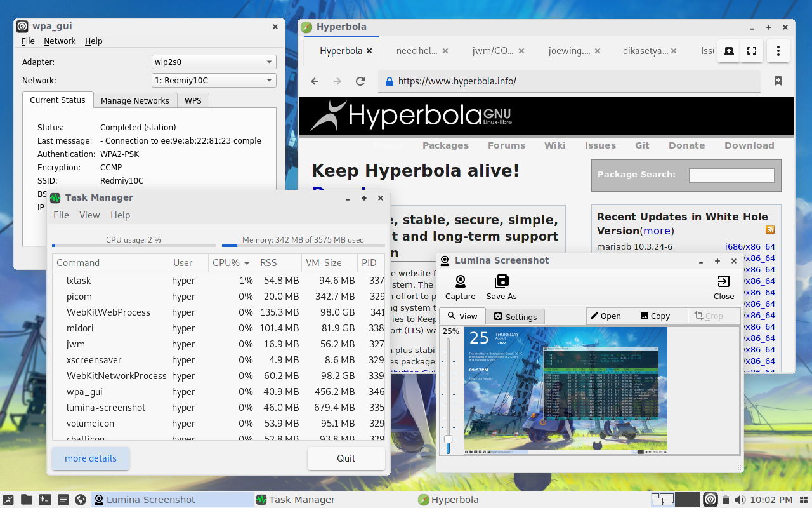The width and height of the screenshot is (812, 508).
Task: Sort by the User column header
Action: point(188,263)
